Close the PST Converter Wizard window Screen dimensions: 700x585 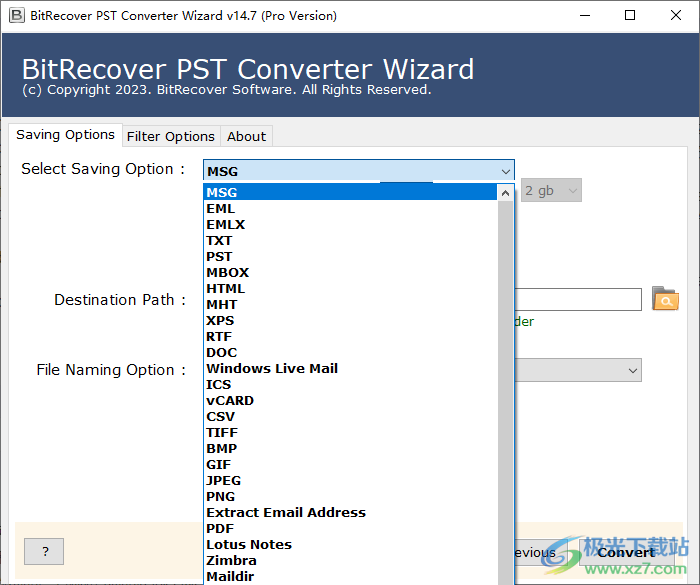[676, 16]
